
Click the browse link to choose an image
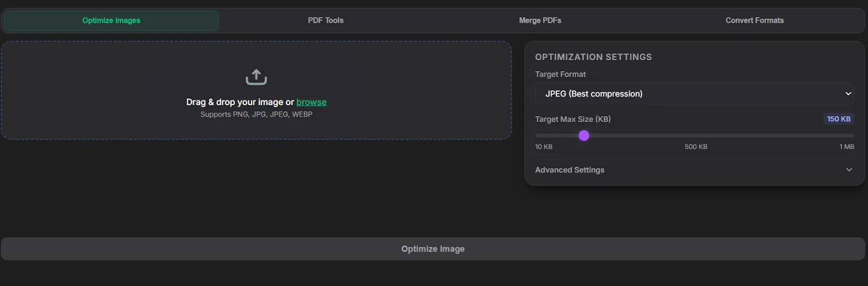click(311, 102)
